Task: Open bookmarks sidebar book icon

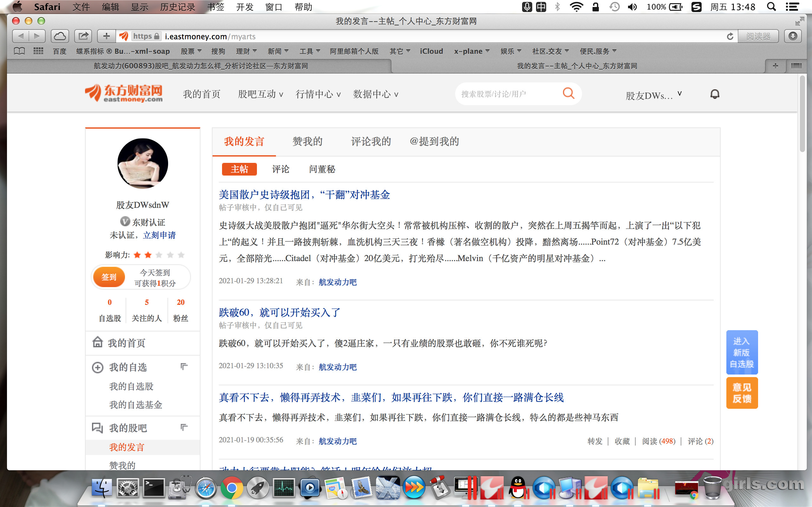Action: (x=19, y=51)
